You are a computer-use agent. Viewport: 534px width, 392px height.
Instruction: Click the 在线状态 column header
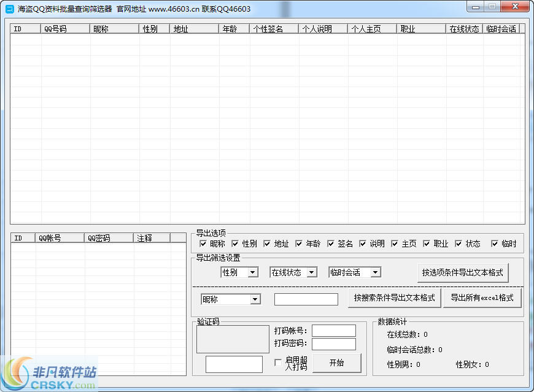[464, 29]
